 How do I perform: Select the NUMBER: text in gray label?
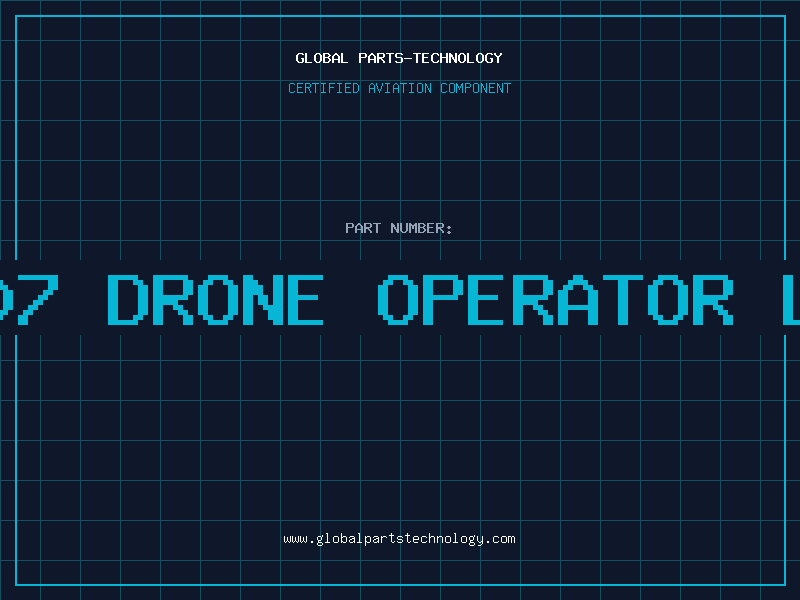pyautogui.click(x=421, y=228)
